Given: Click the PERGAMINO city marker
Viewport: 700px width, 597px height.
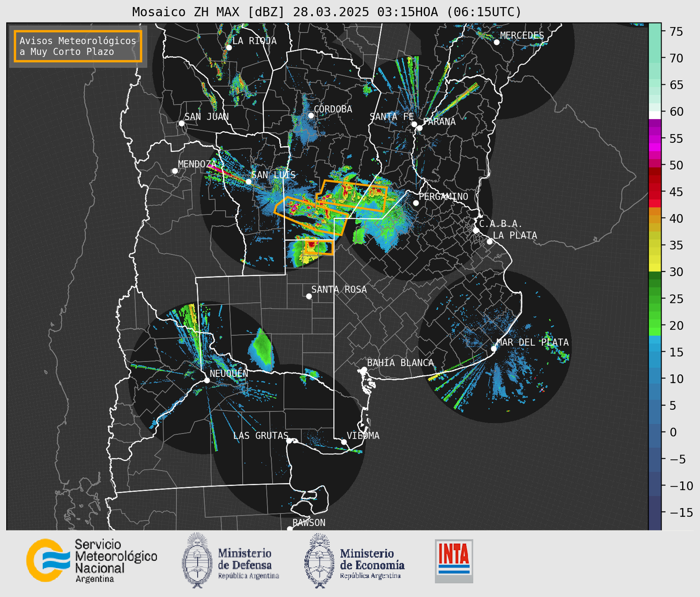Looking at the screenshot, I should [x=416, y=203].
